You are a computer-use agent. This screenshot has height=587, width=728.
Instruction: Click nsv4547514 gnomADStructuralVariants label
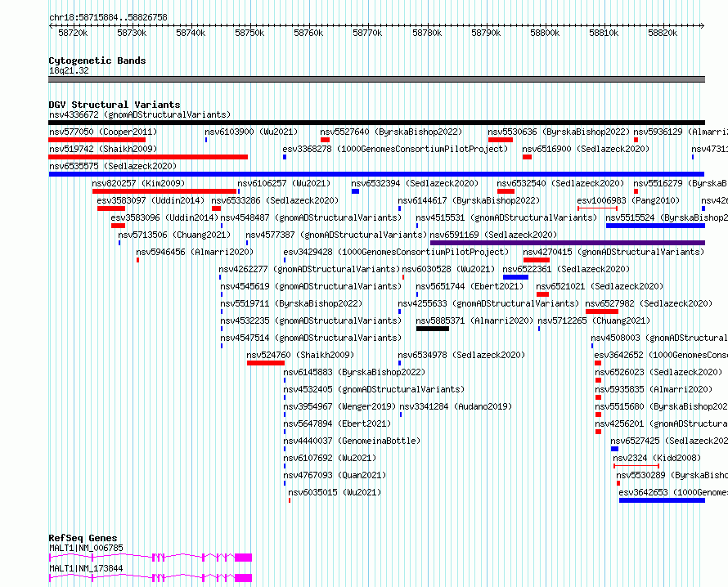point(311,338)
